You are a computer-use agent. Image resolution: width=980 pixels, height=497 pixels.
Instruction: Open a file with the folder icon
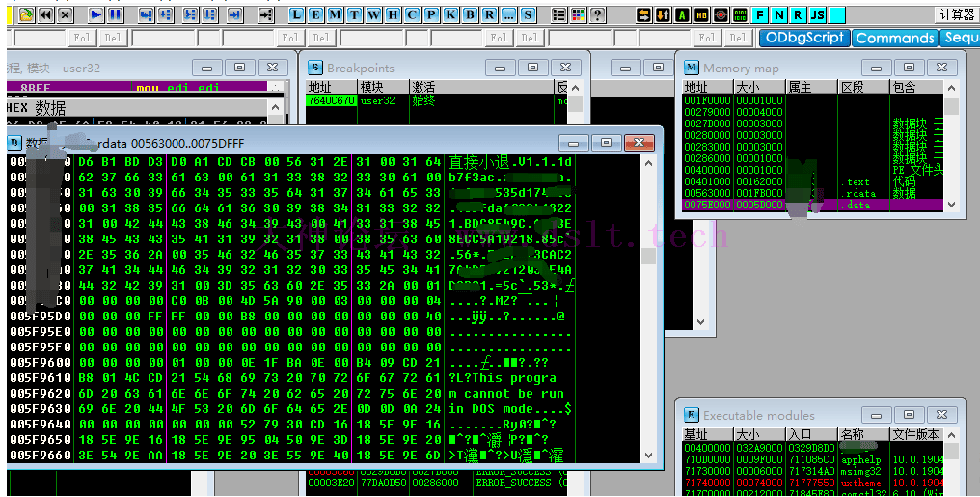26,14
